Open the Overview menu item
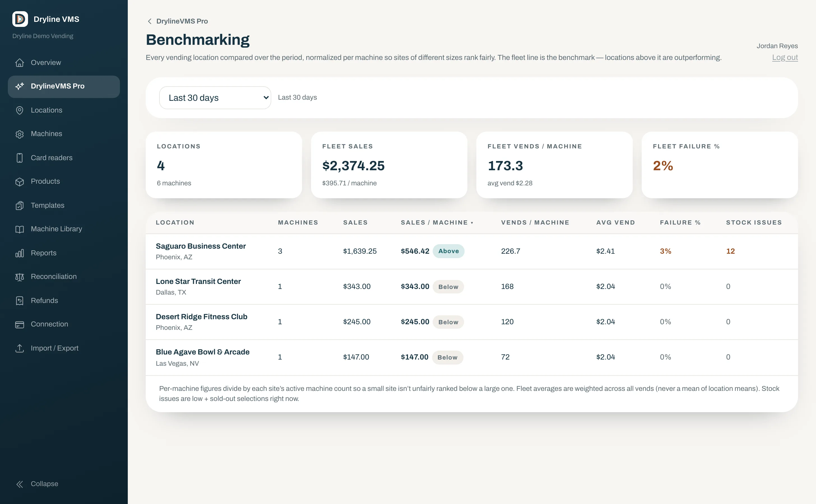The width and height of the screenshot is (816, 504). pos(64,63)
